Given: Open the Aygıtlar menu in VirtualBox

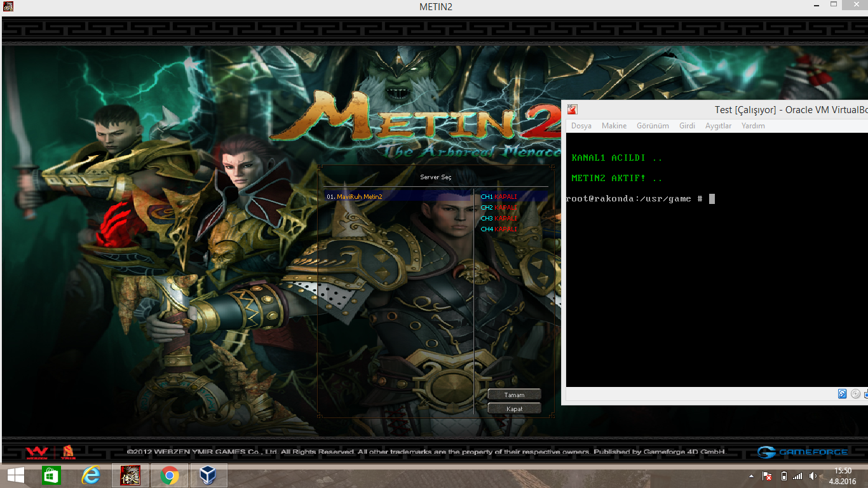Looking at the screenshot, I should [x=718, y=126].
